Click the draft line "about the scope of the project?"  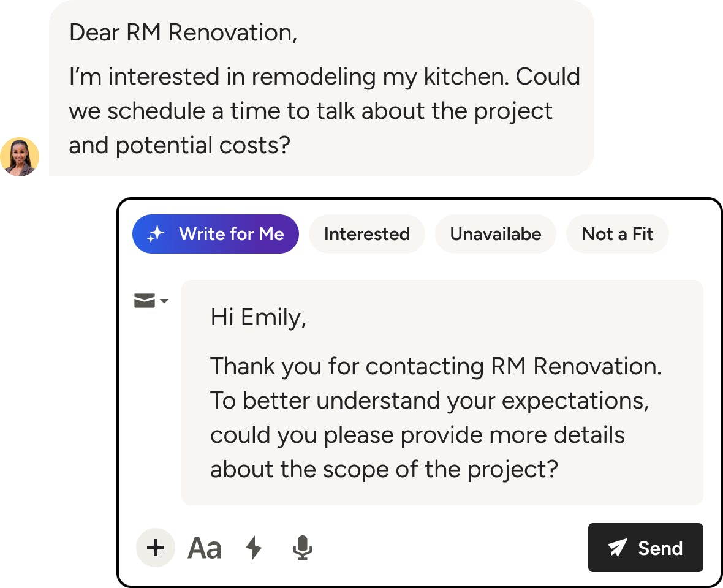coord(384,469)
